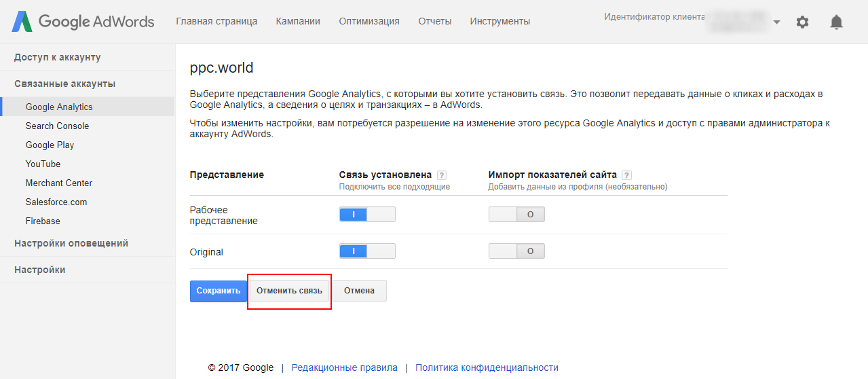Click the Отменить связь button
This screenshot has width=868, height=379.
click(x=289, y=291)
